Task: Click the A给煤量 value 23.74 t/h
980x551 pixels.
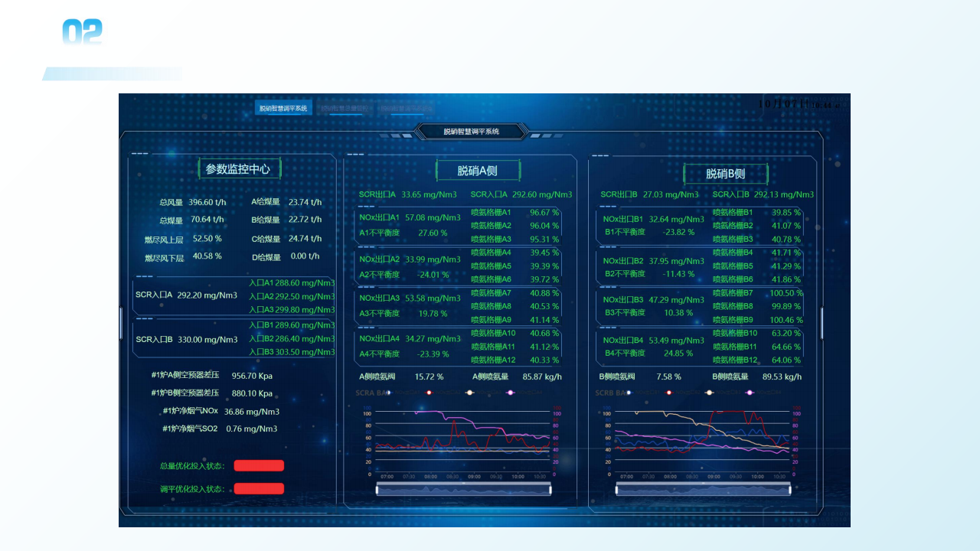Action: 305,202
